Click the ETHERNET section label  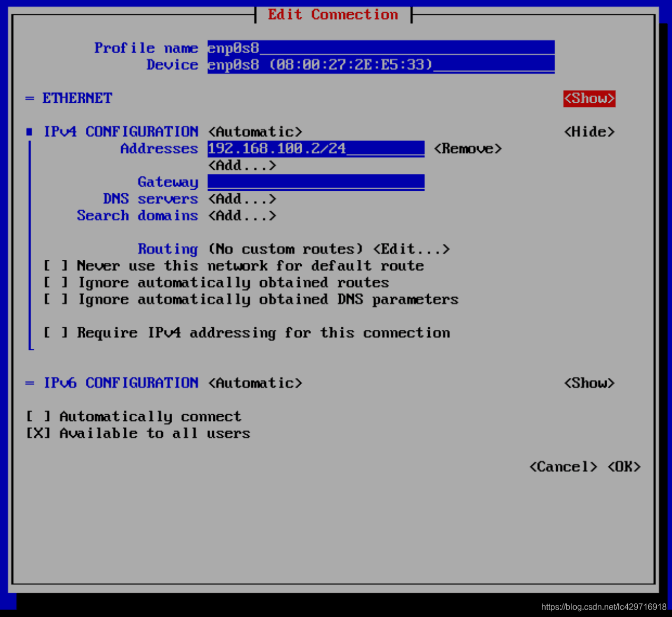pos(77,99)
